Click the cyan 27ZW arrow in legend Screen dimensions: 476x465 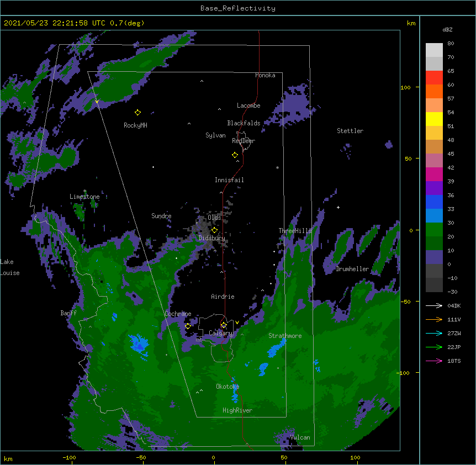point(434,333)
